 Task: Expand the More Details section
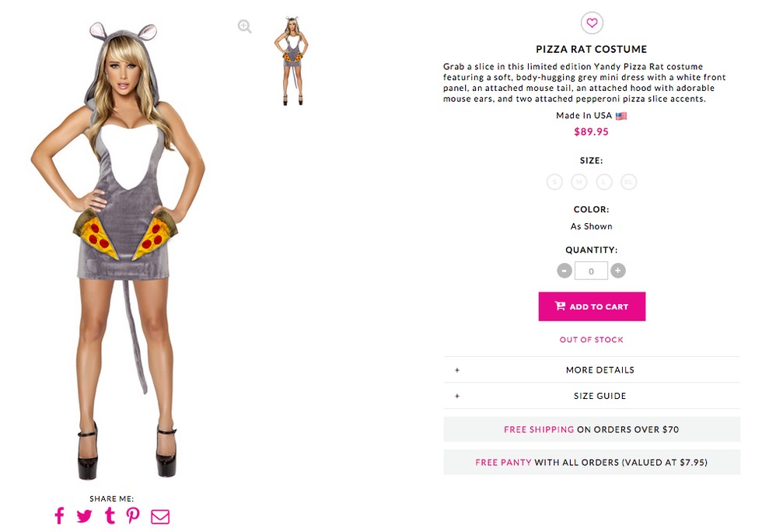(592, 369)
